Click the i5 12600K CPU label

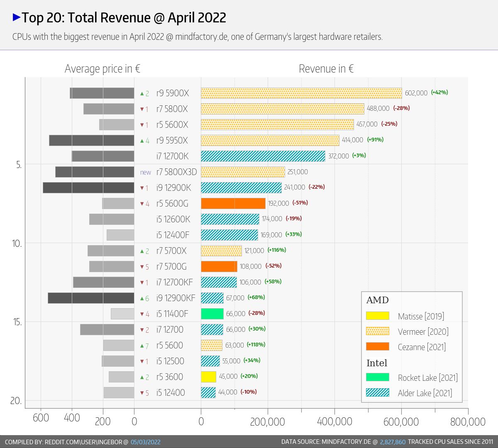(173, 219)
